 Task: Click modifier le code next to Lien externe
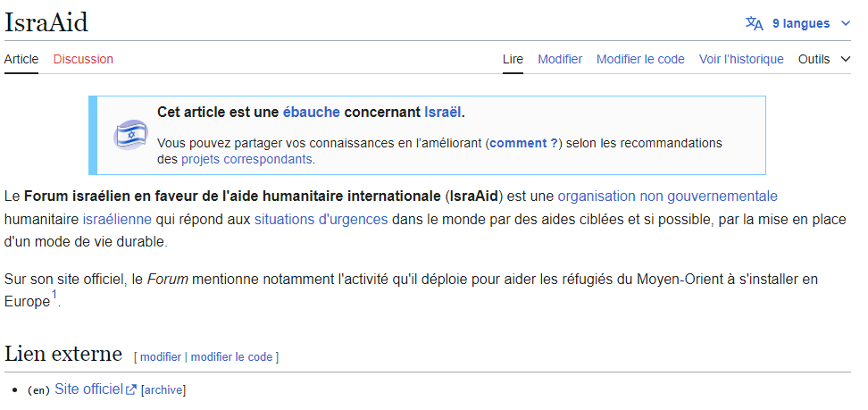[231, 356]
